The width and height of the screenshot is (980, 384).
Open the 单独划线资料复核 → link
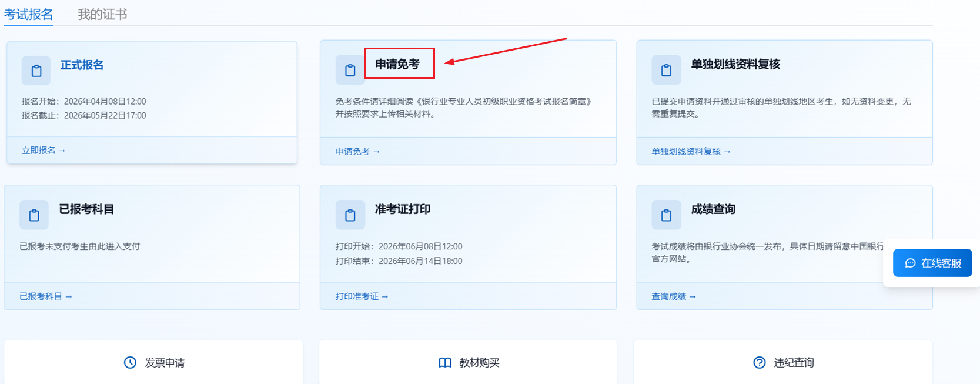pyautogui.click(x=691, y=152)
